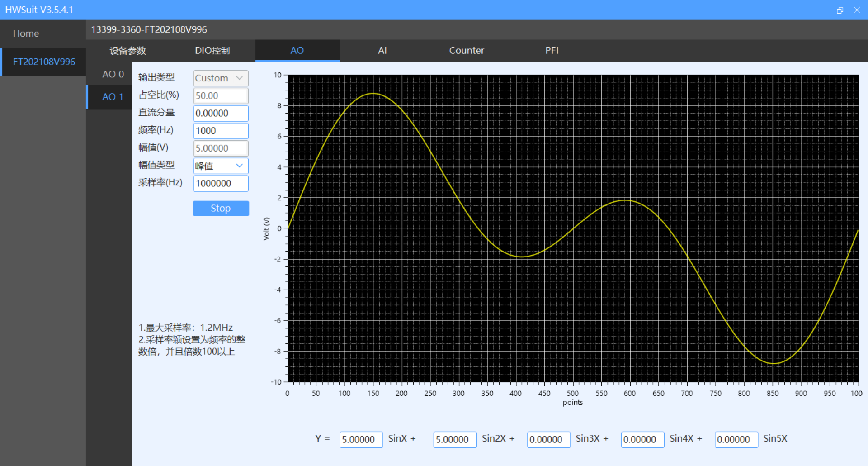Click the Sin5X coefficient field
This screenshot has width=868, height=466.
[x=736, y=439]
